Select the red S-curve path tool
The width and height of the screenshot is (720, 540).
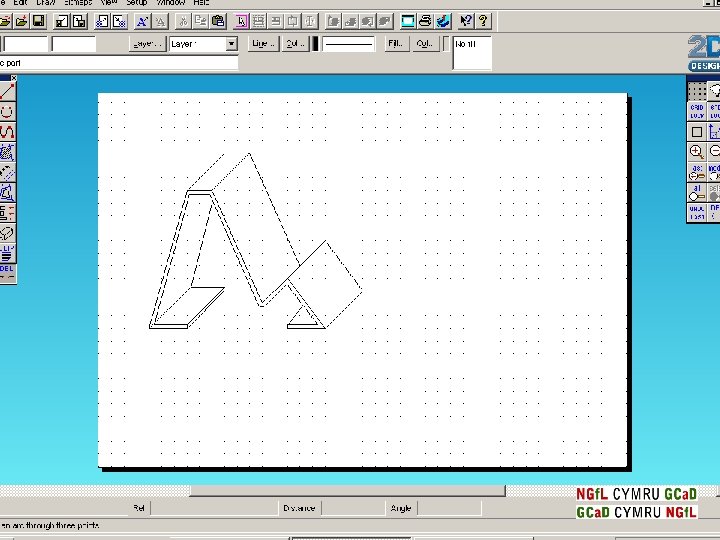tap(7, 132)
